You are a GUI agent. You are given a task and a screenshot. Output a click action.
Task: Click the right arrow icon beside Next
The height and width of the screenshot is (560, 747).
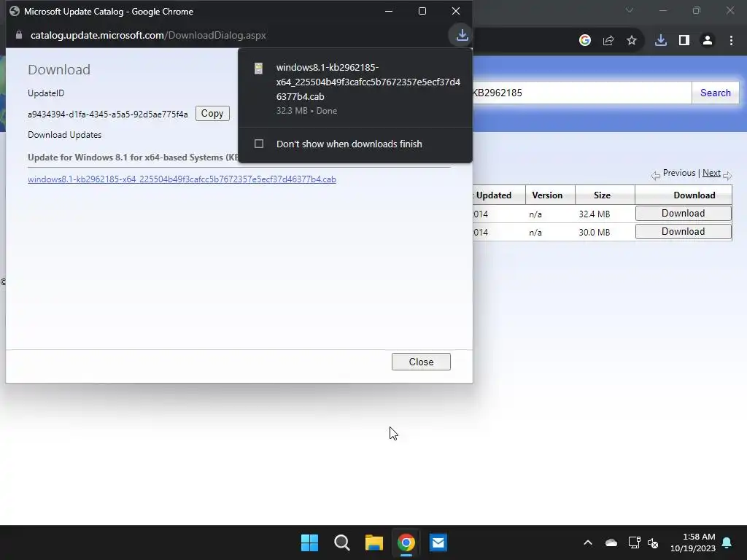(x=727, y=176)
